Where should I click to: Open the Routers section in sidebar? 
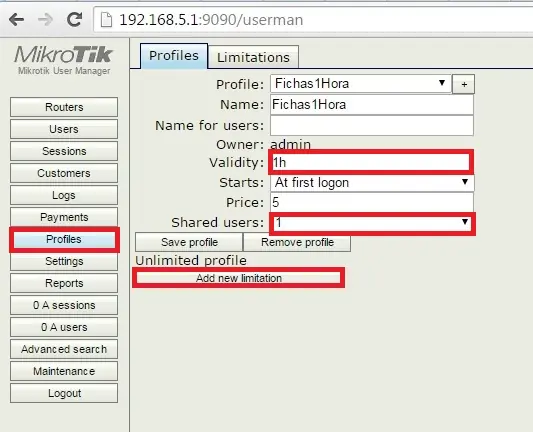pos(64,107)
